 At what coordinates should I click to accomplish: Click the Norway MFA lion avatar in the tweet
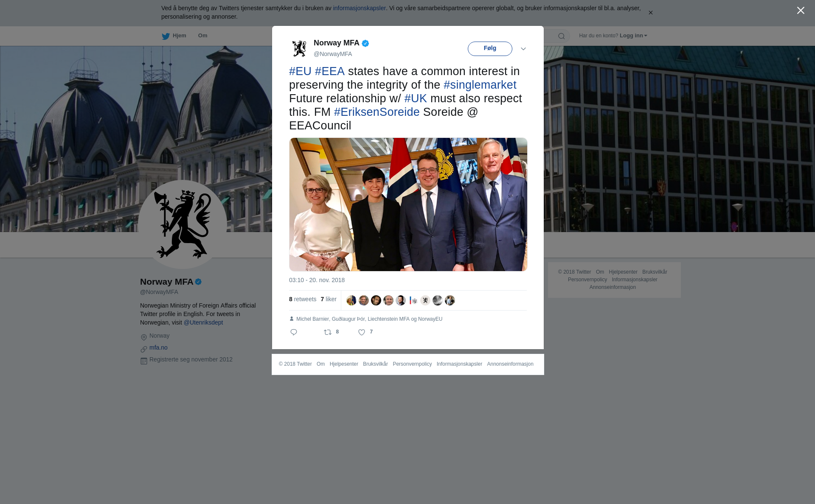pyautogui.click(x=299, y=48)
